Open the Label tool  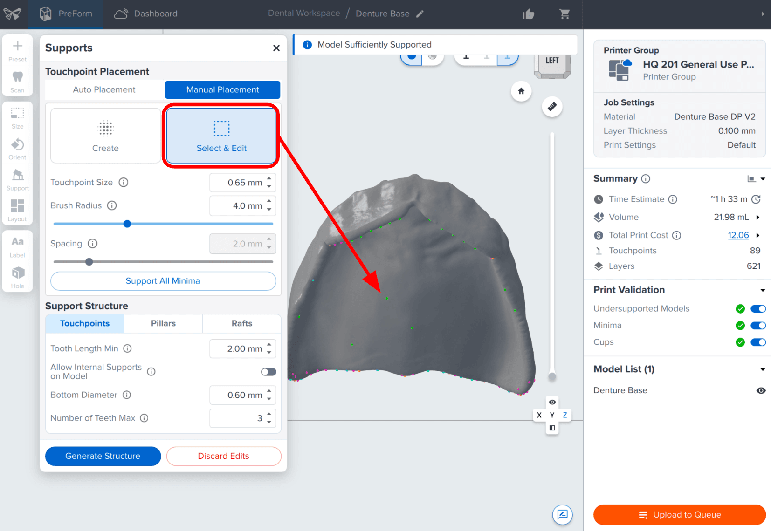click(x=17, y=246)
